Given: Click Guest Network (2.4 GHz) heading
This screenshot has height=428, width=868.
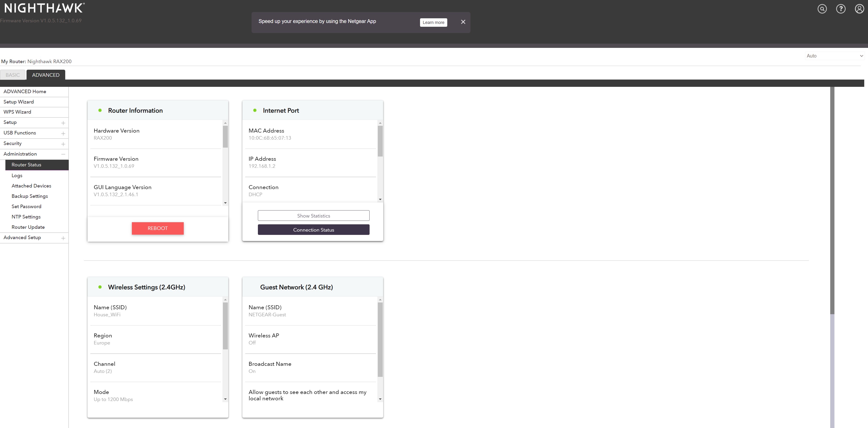Looking at the screenshot, I should 297,287.
